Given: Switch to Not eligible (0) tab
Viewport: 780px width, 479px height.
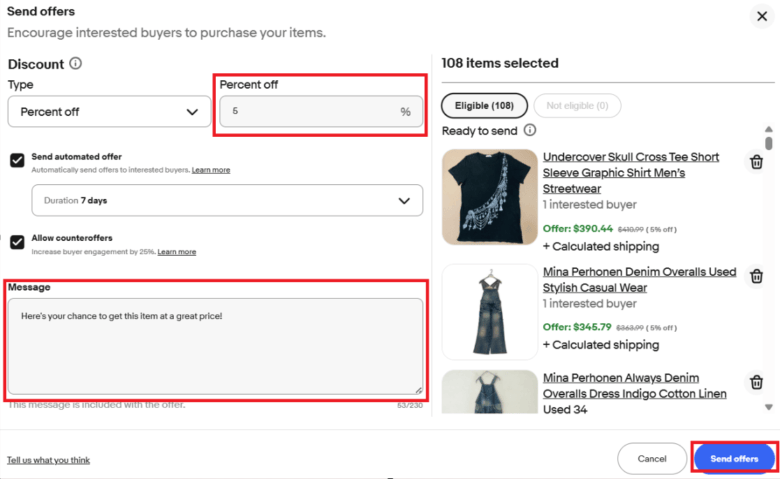Looking at the screenshot, I should coord(577,105).
